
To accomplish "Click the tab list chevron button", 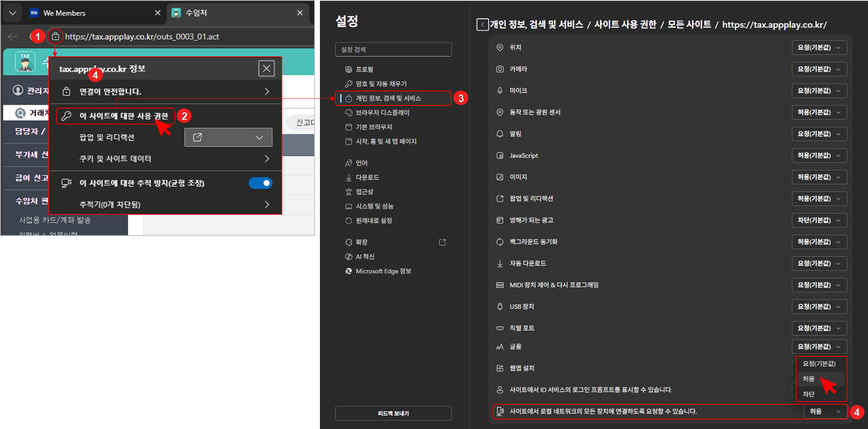I will click(x=13, y=13).
